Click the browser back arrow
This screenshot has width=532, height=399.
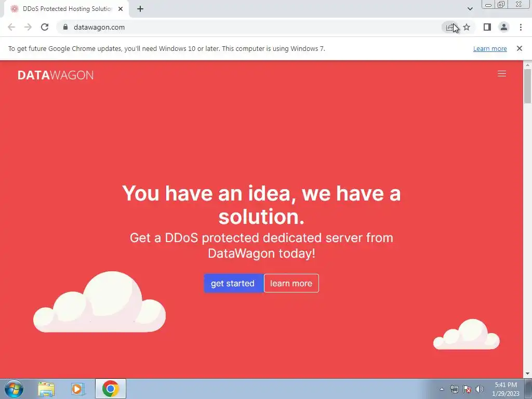pos(11,27)
